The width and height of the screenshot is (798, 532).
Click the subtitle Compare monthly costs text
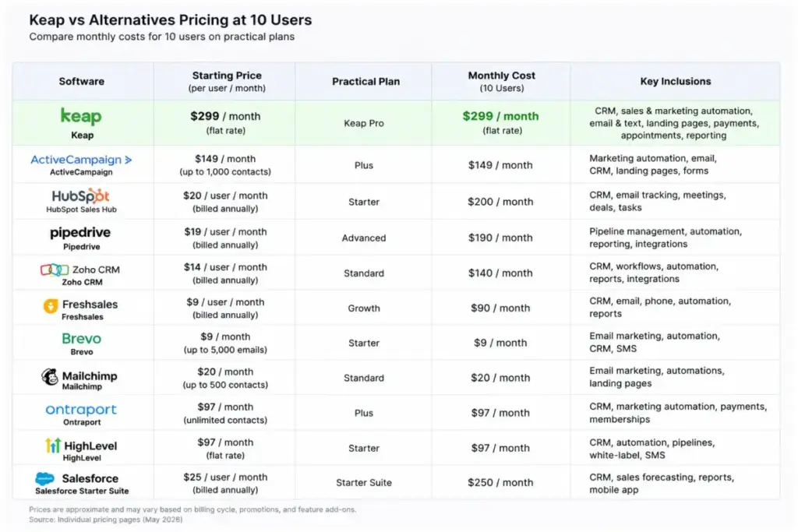[162, 37]
